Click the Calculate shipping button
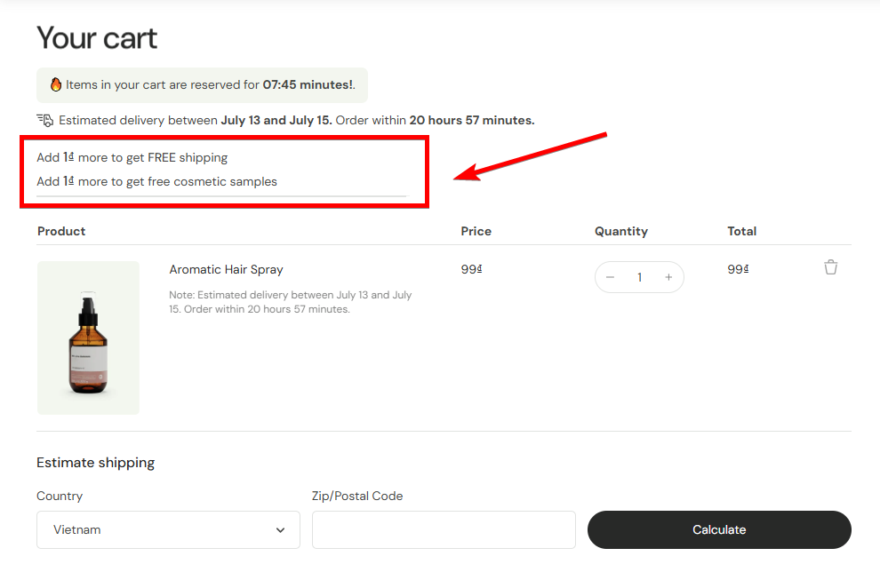 click(x=719, y=529)
